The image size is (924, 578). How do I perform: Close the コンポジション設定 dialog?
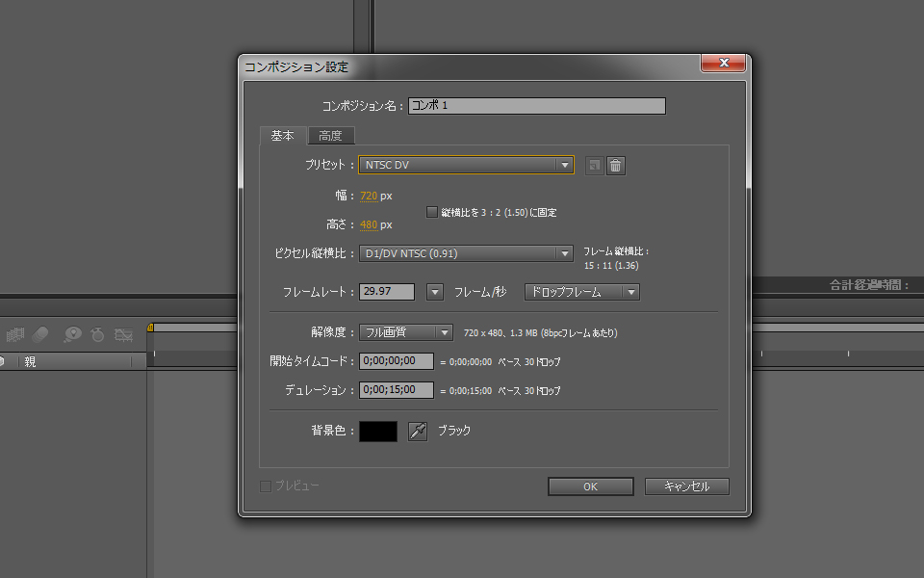pos(724,63)
